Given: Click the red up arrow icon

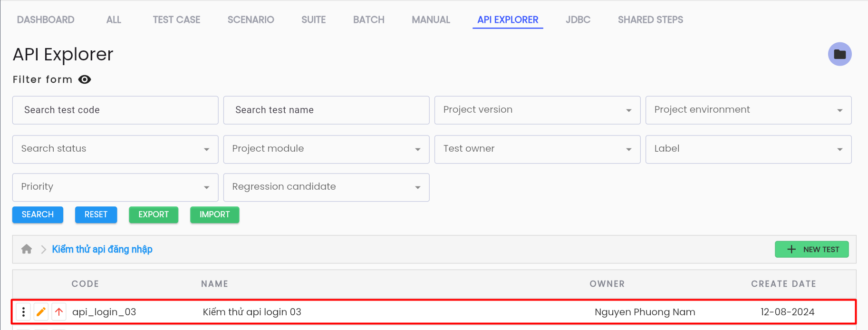Looking at the screenshot, I should [x=59, y=312].
